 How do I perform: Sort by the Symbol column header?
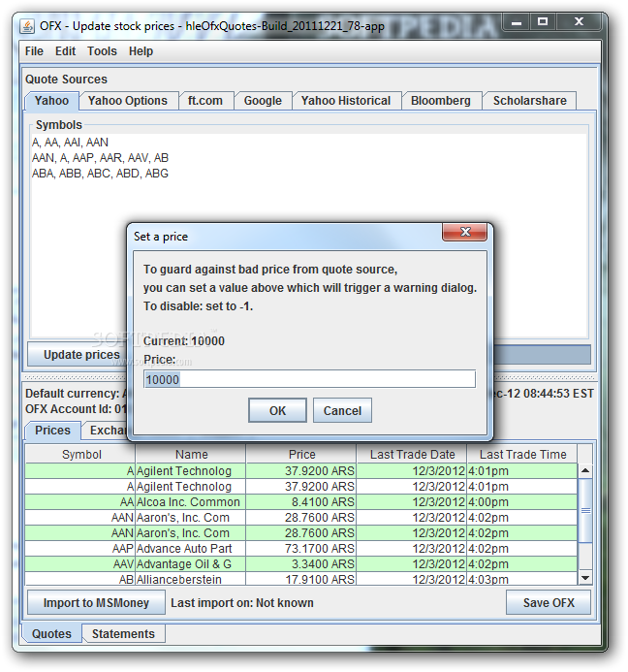tap(81, 455)
